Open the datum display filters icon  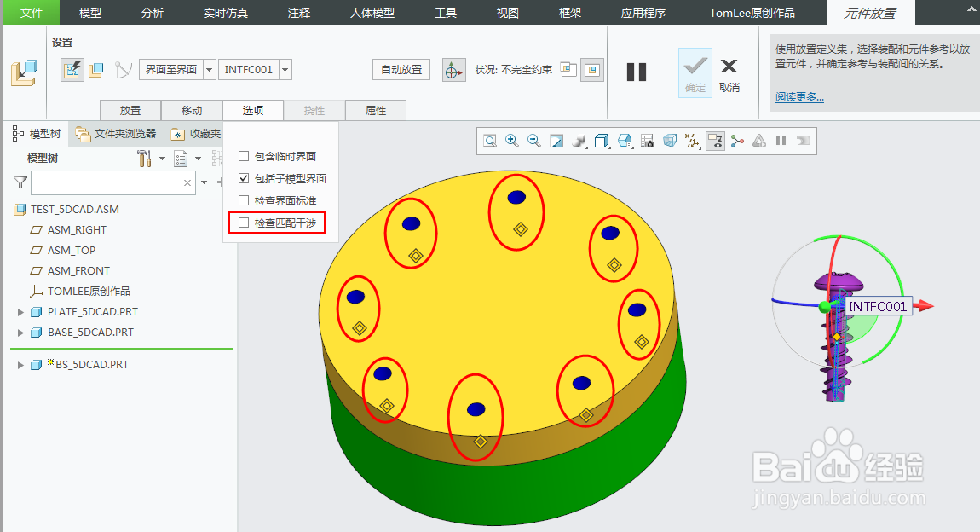[x=692, y=141]
